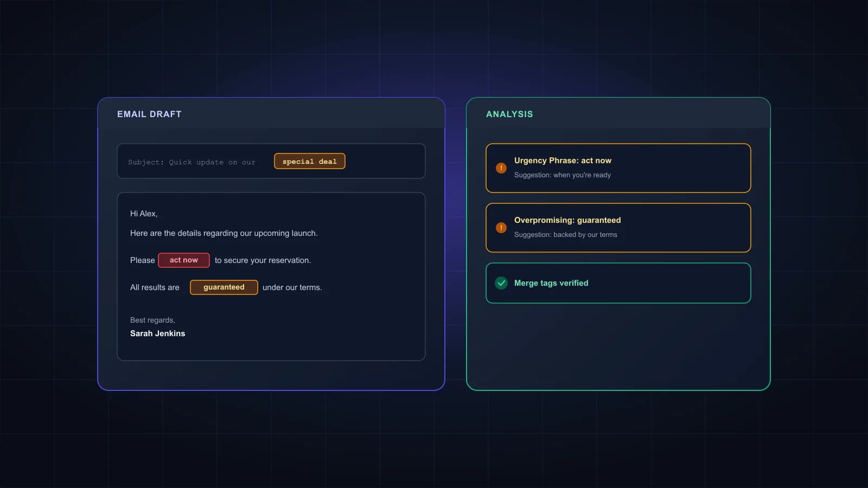Select the highlighted 'special deal' tag in subject
The image size is (868, 488).
[310, 161]
